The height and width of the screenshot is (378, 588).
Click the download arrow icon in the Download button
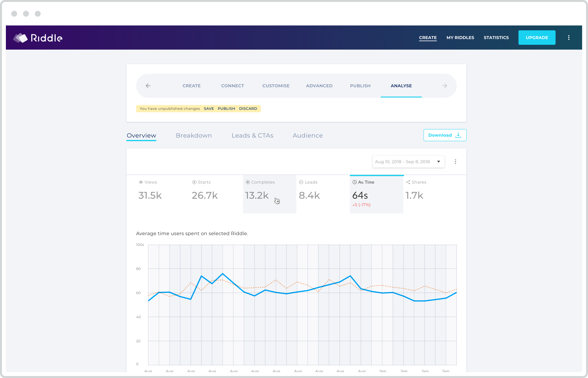click(x=458, y=135)
